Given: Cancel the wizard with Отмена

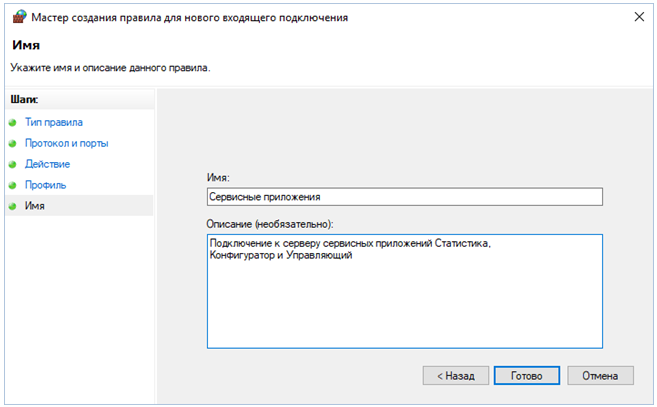Looking at the screenshot, I should click(x=600, y=375).
